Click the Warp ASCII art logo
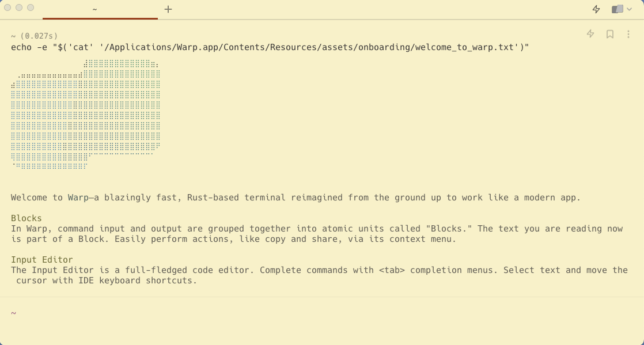 (85, 114)
